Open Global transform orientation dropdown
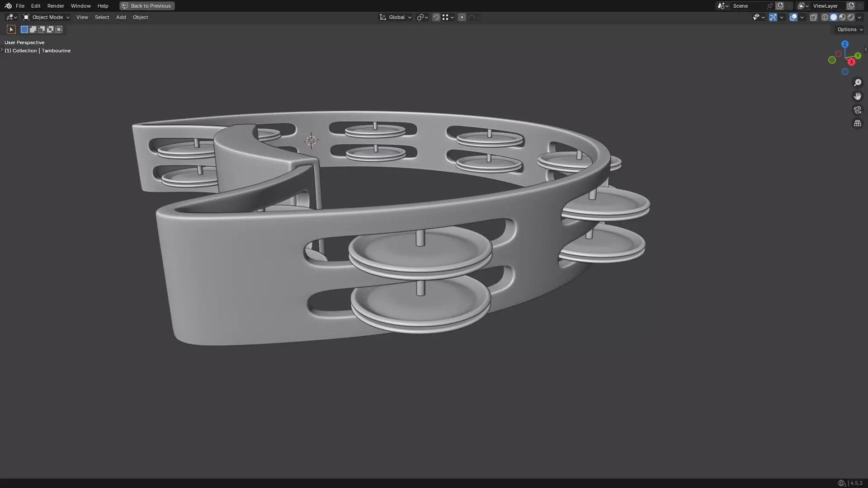 tap(396, 17)
